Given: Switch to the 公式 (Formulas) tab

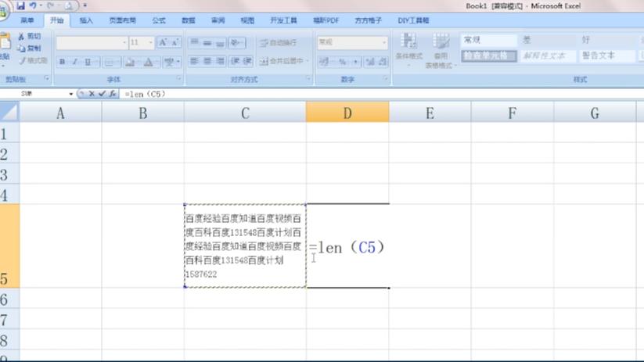Looking at the screenshot, I should [159, 20].
